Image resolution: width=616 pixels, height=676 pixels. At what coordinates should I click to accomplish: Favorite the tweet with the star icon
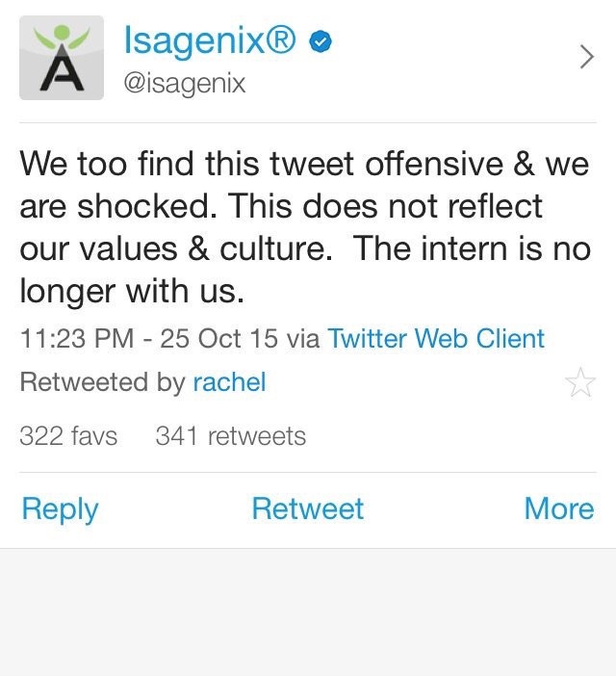click(580, 383)
